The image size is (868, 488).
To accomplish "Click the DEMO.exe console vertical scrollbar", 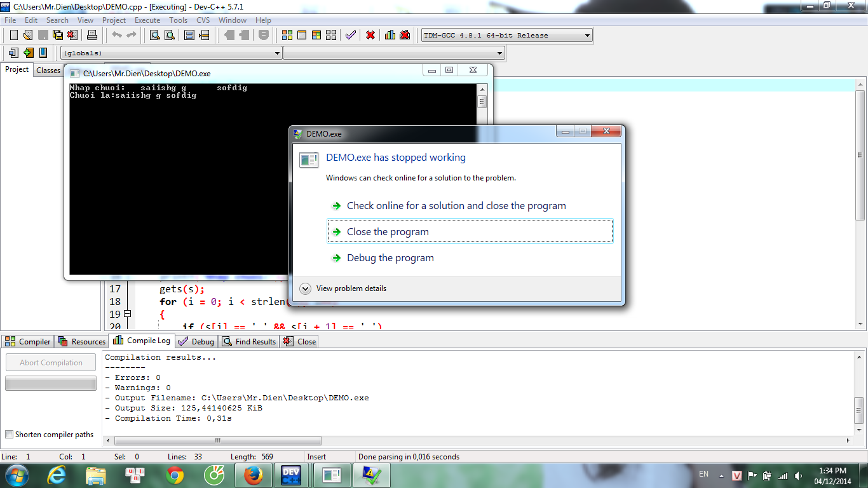I will 482,179.
